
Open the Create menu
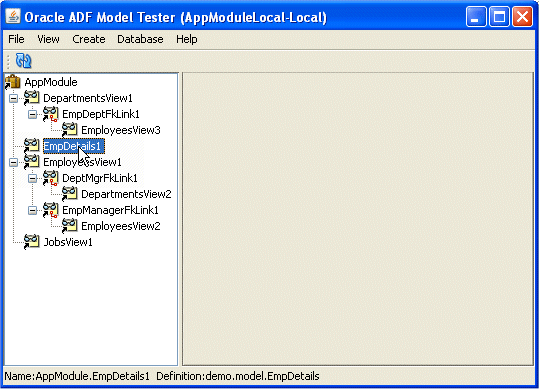(89, 39)
